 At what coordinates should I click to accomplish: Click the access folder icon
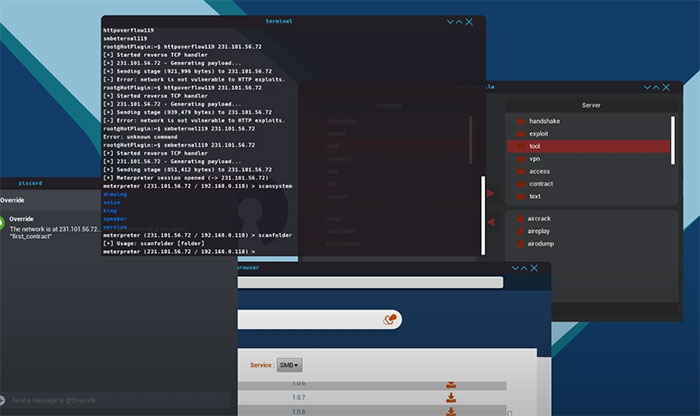(521, 171)
